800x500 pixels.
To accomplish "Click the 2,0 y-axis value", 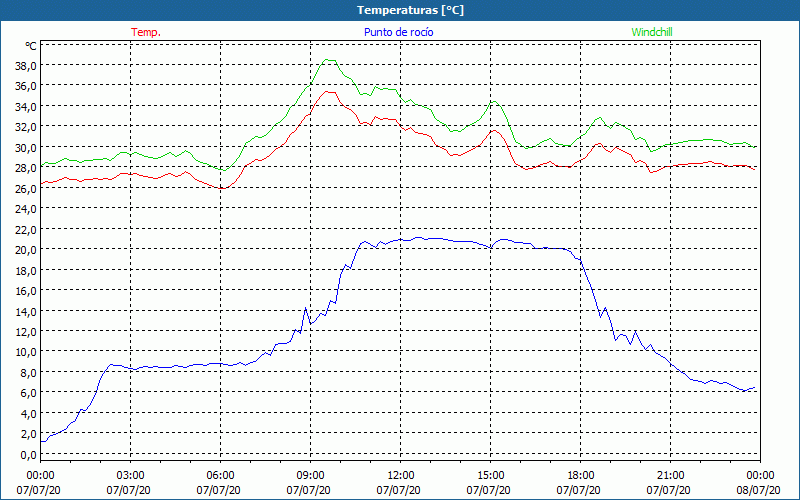I will coord(28,434).
